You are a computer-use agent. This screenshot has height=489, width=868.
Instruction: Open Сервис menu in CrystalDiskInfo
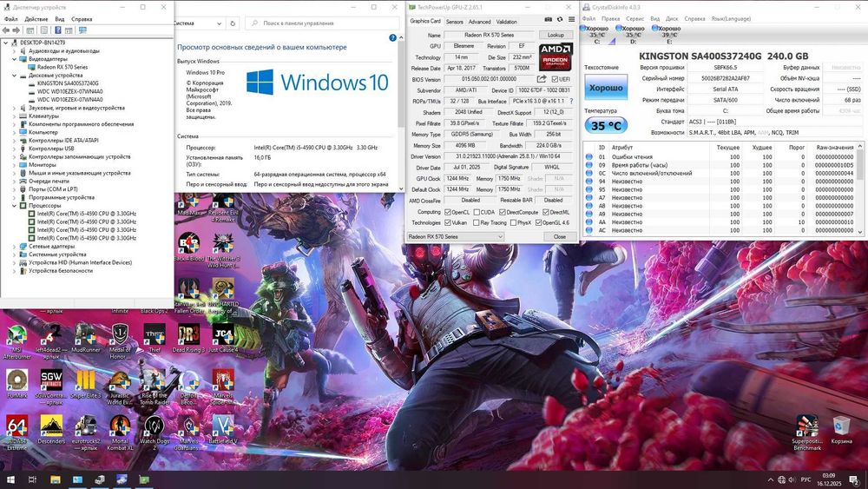(x=635, y=19)
